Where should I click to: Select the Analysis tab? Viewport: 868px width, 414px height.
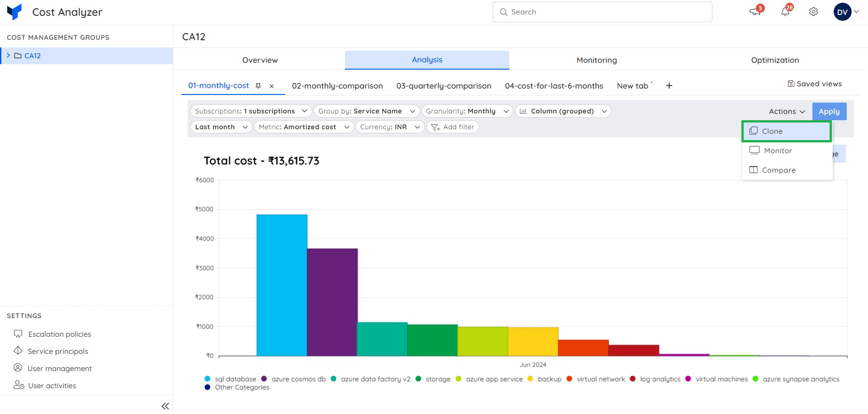427,60
